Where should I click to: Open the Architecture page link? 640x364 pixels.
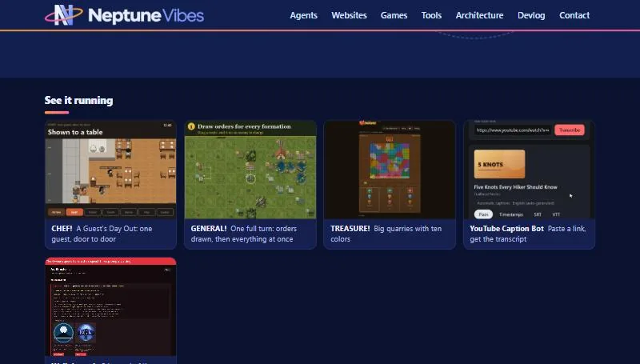479,15
